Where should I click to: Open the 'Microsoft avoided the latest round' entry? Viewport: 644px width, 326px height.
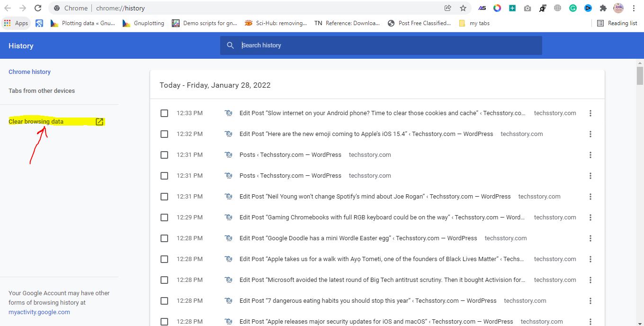383,280
